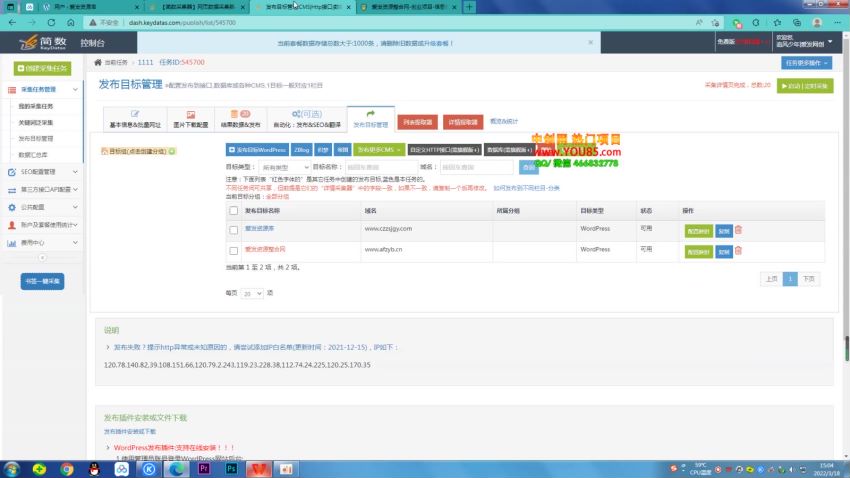Image resolution: width=850 pixels, height=478 pixels.
Task: Click the blue copy button for www.afzyb.cn
Action: click(x=724, y=251)
